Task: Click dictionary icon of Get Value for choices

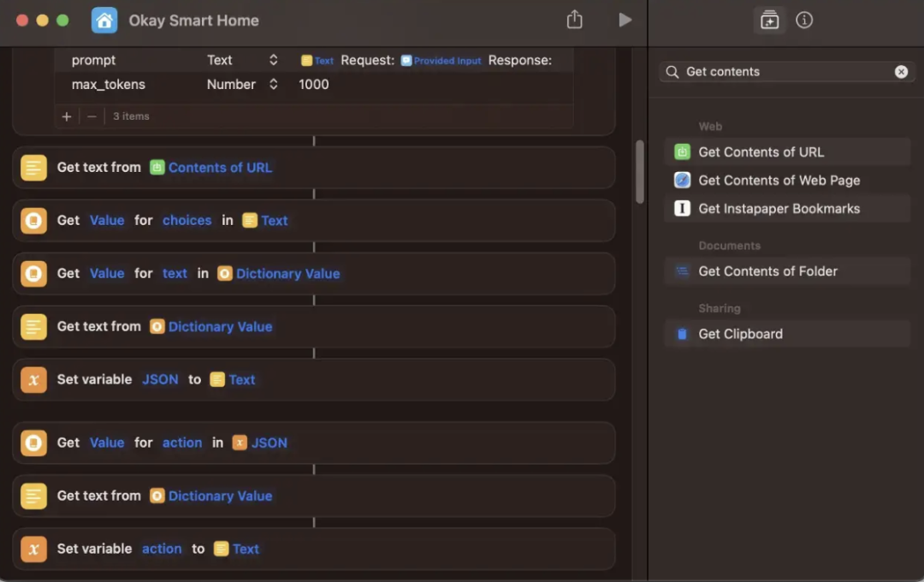Action: (33, 221)
